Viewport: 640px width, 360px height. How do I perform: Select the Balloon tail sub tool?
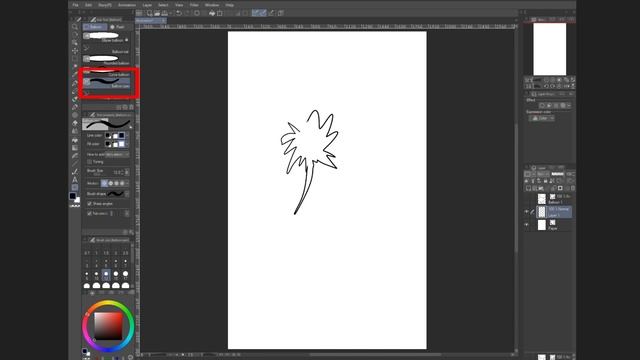107,49
